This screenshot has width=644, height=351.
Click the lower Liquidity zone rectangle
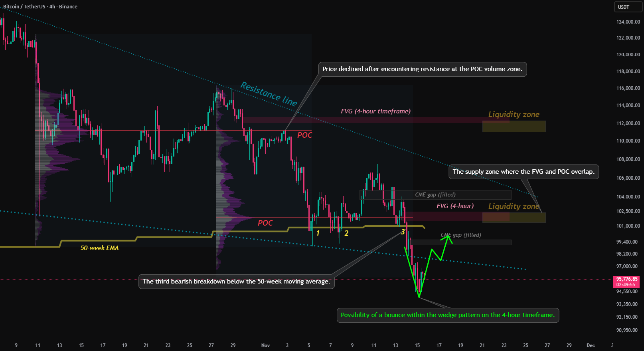[x=514, y=218]
